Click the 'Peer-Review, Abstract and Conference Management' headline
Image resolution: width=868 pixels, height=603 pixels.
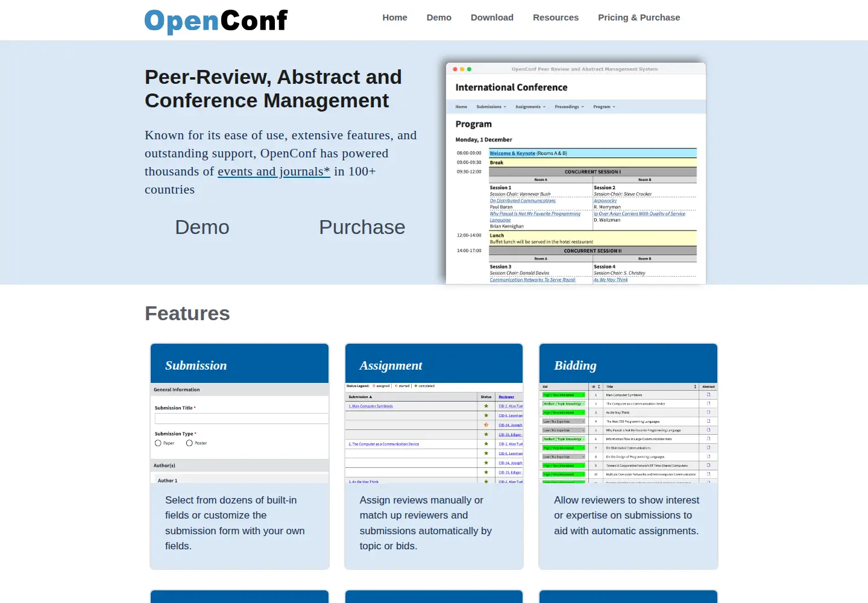274,89
